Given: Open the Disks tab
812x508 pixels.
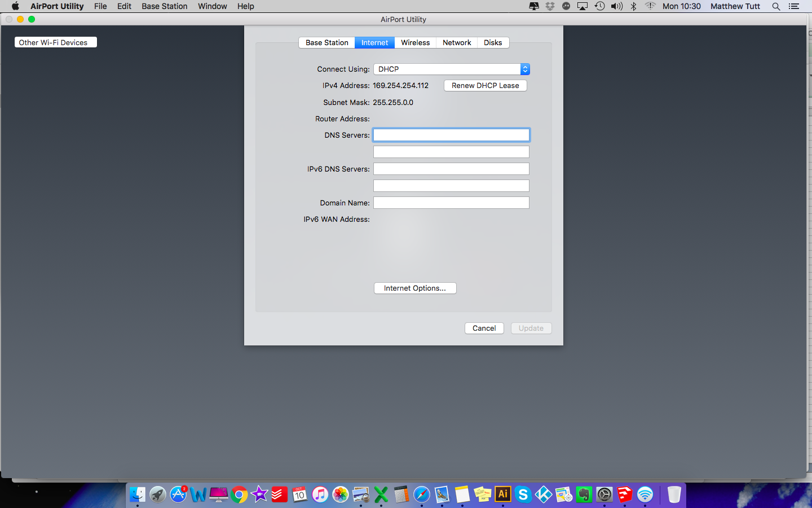Looking at the screenshot, I should pyautogui.click(x=493, y=43).
